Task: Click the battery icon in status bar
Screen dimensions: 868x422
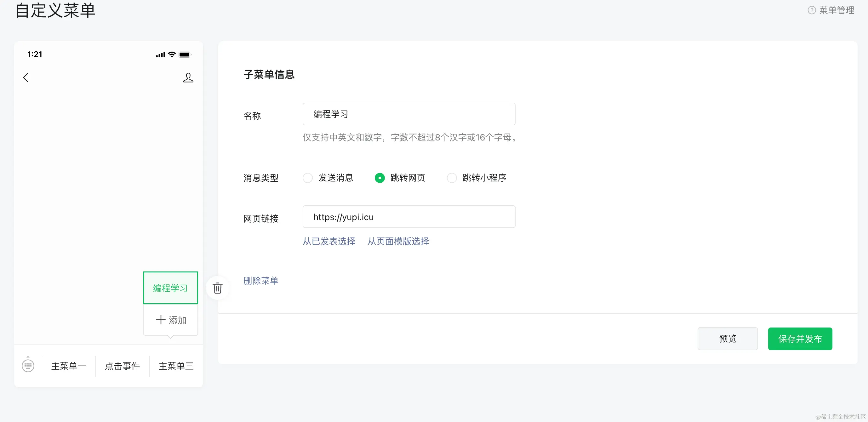Action: pyautogui.click(x=185, y=54)
